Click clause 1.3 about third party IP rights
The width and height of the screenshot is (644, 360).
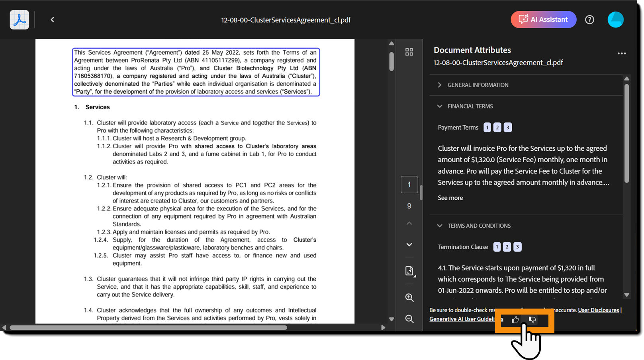200,287
